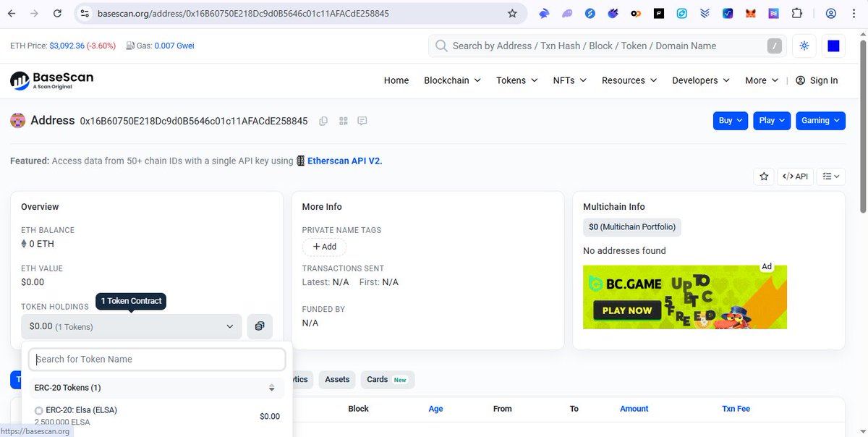Click Sign In
868x437 pixels.
(817, 80)
